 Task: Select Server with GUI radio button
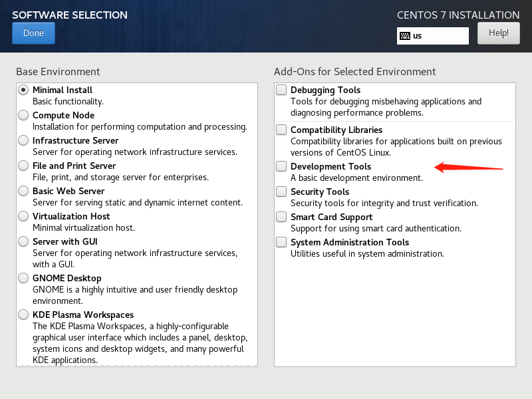(x=23, y=241)
